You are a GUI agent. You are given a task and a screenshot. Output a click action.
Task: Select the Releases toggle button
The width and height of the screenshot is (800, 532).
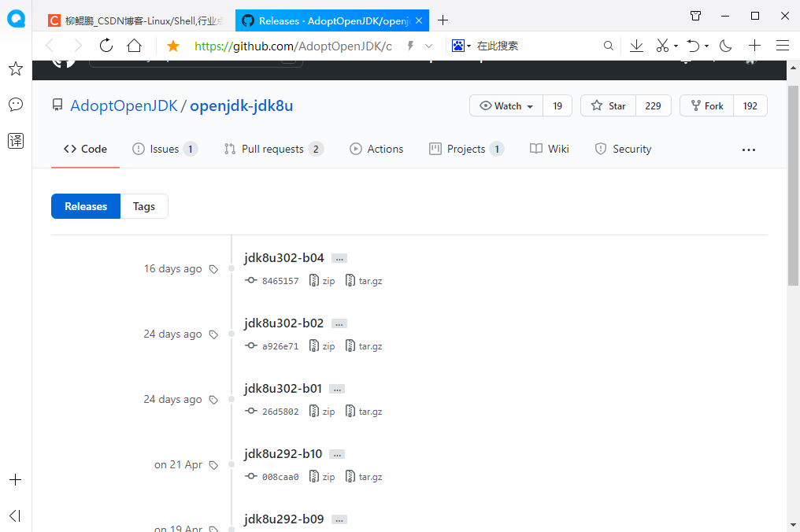click(86, 206)
